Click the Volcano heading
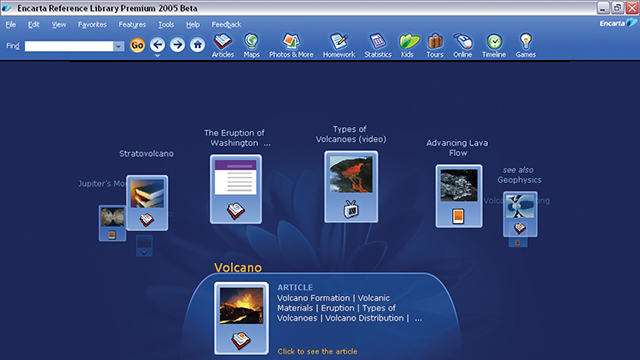The image size is (640, 360). click(x=238, y=268)
